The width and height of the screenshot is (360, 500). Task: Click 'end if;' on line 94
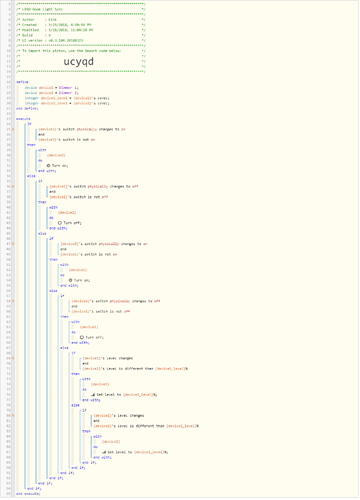tap(34, 489)
